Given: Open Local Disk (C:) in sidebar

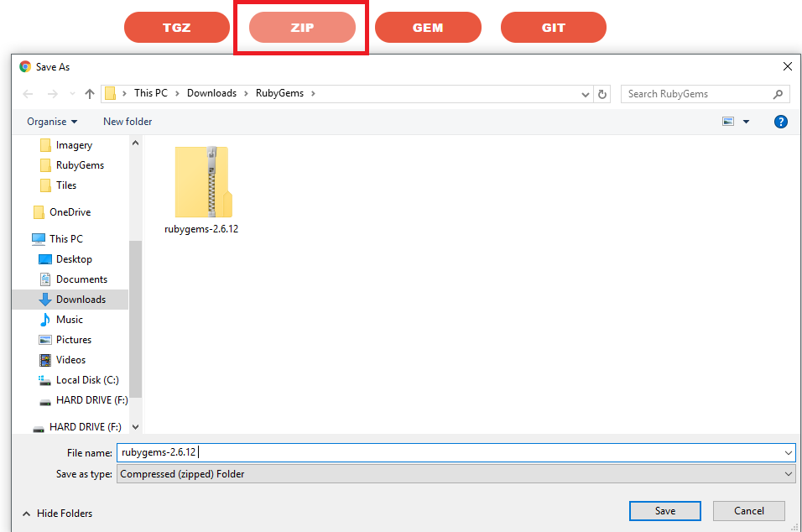Looking at the screenshot, I should coord(87,380).
